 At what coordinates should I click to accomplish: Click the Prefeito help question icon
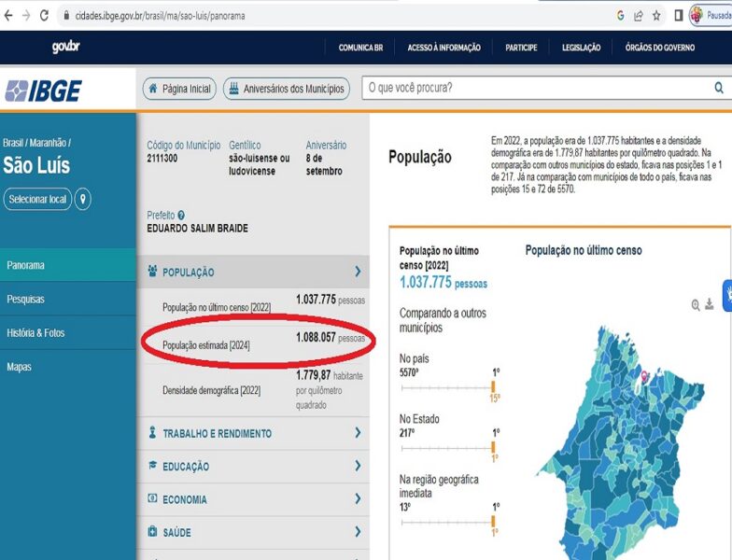click(181, 215)
